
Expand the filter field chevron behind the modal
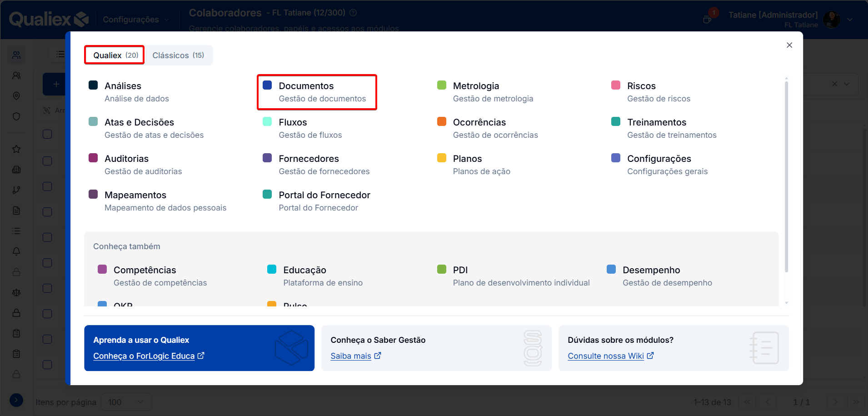[847, 84]
